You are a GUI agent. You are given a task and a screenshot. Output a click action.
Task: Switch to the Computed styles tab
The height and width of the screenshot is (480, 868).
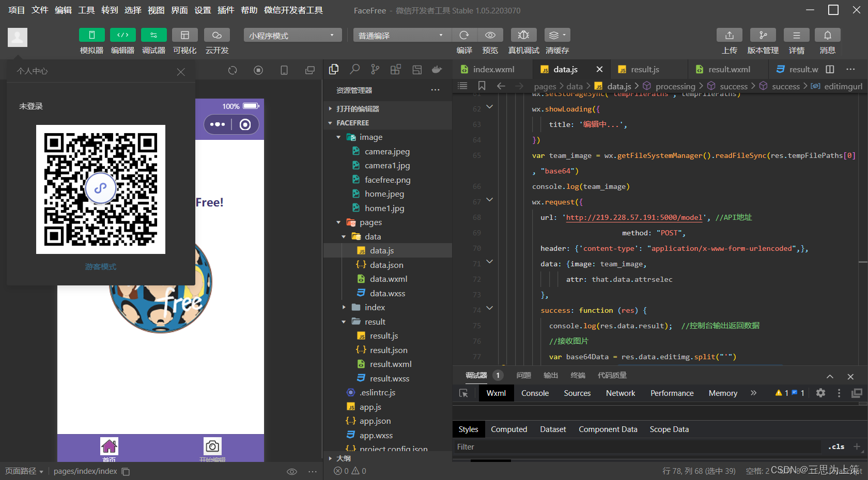[x=509, y=429]
